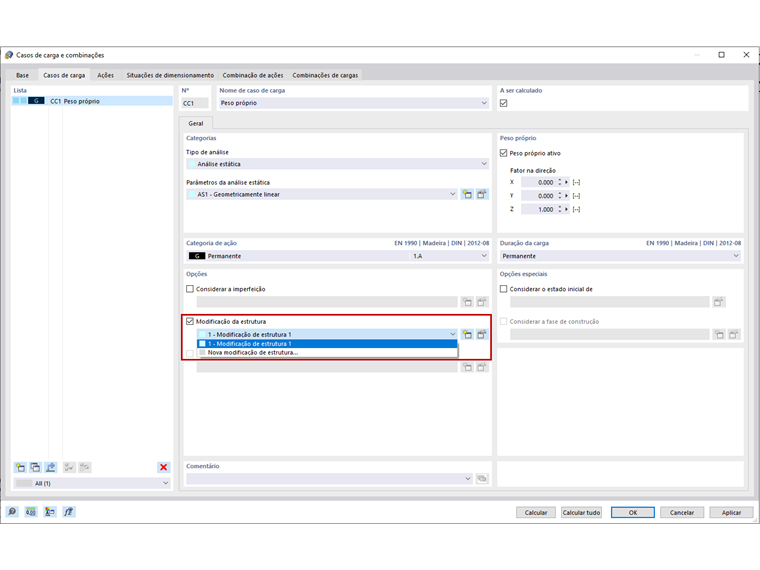Viewport: 760px width, 570px height.
Task: Open Situações de dimensionamento tab
Action: 170,75
